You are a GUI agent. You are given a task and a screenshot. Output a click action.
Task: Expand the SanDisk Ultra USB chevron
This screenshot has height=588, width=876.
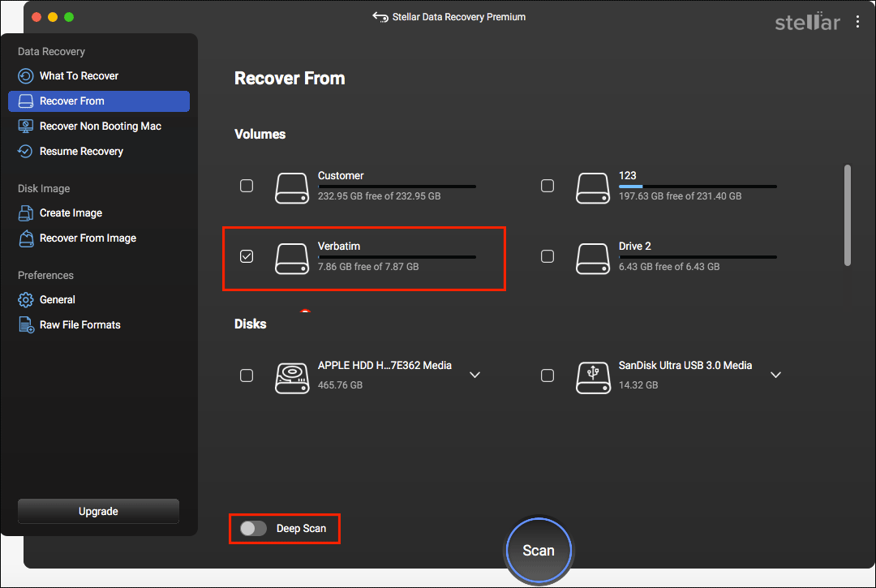775,375
